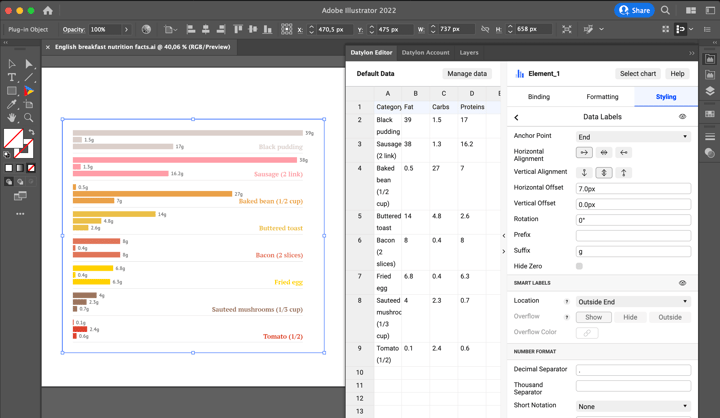This screenshot has width=720, height=418.
Task: Open the shape mode dropdown in control bar
Action: (170, 29)
